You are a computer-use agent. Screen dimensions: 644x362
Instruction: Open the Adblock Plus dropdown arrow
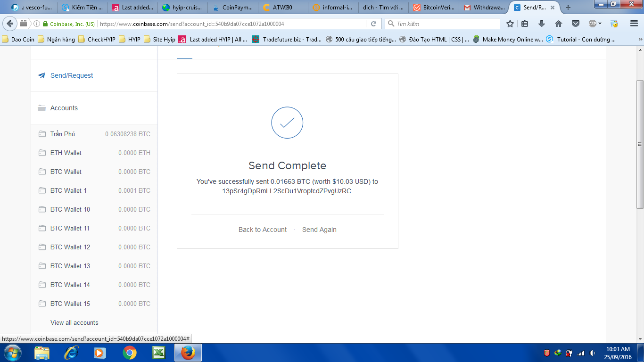point(600,24)
